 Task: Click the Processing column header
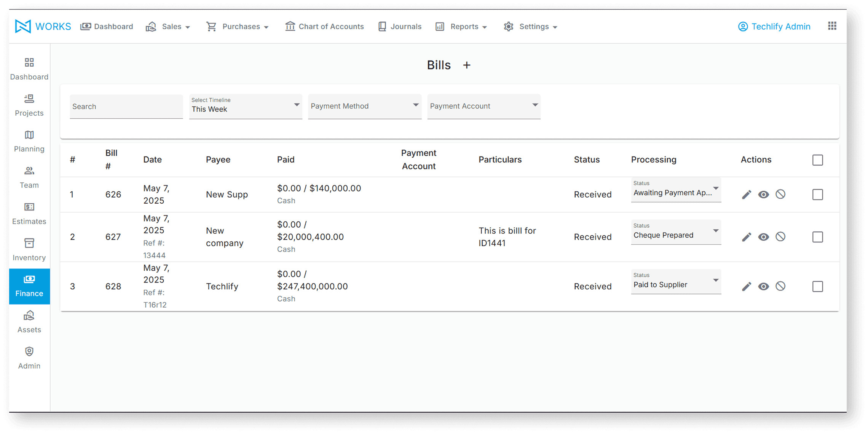(654, 160)
